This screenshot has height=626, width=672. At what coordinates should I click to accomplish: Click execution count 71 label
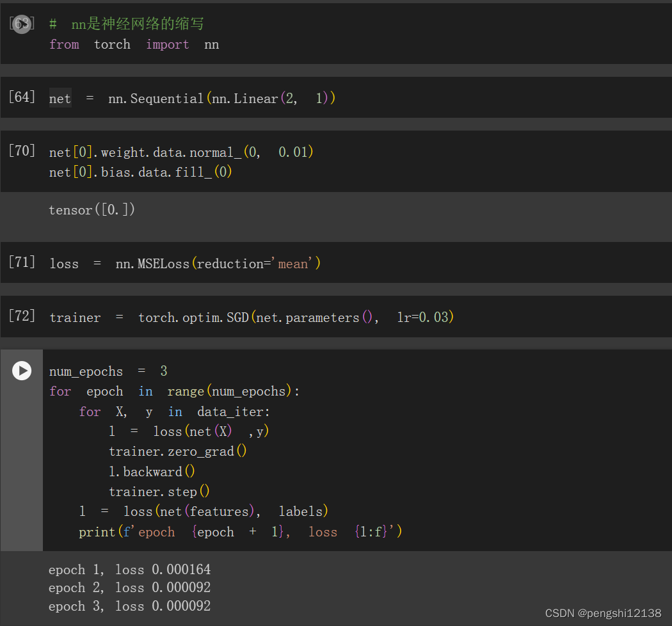tap(22, 262)
